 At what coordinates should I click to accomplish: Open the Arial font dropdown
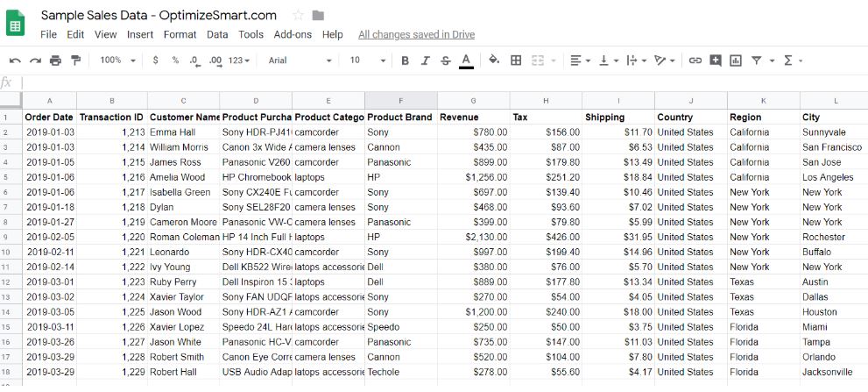[x=300, y=61]
